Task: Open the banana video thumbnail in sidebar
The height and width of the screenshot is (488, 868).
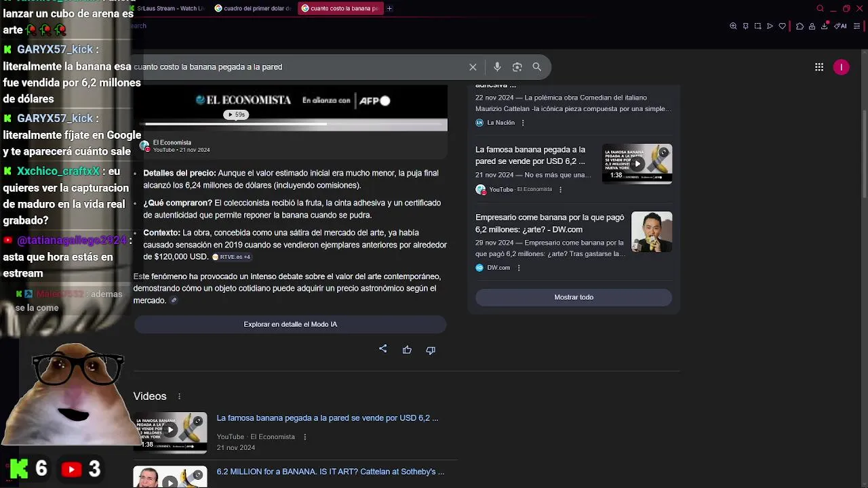Action: [637, 163]
